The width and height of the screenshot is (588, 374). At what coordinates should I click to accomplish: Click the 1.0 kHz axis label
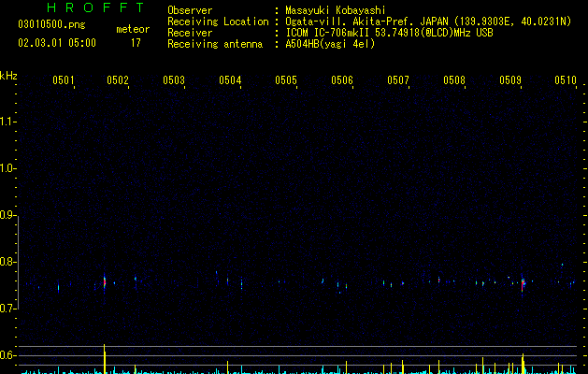8,168
